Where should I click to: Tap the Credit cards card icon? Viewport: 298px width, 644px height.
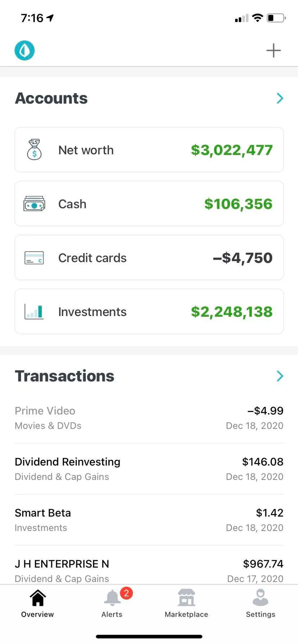coord(34,258)
